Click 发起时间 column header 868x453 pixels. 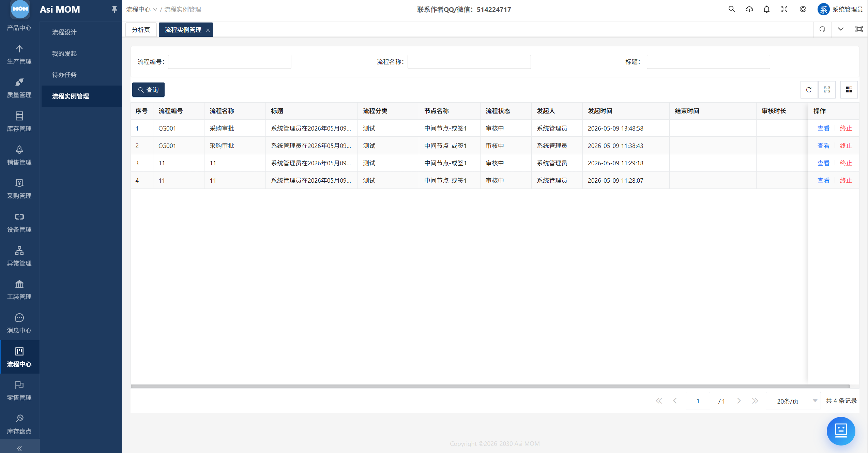point(626,111)
